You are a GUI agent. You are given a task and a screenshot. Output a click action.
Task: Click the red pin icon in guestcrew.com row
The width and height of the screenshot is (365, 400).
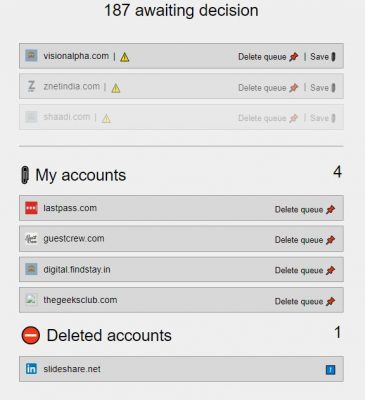[x=330, y=240]
